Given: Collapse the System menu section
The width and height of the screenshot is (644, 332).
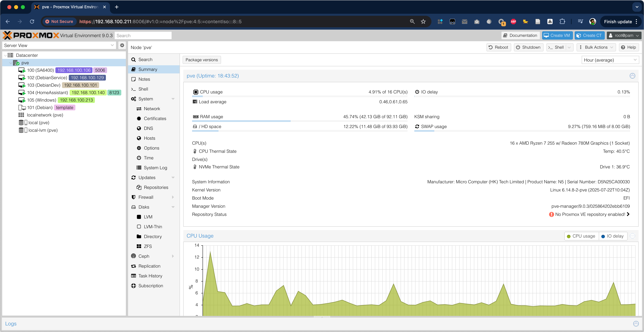Looking at the screenshot, I should [173, 99].
